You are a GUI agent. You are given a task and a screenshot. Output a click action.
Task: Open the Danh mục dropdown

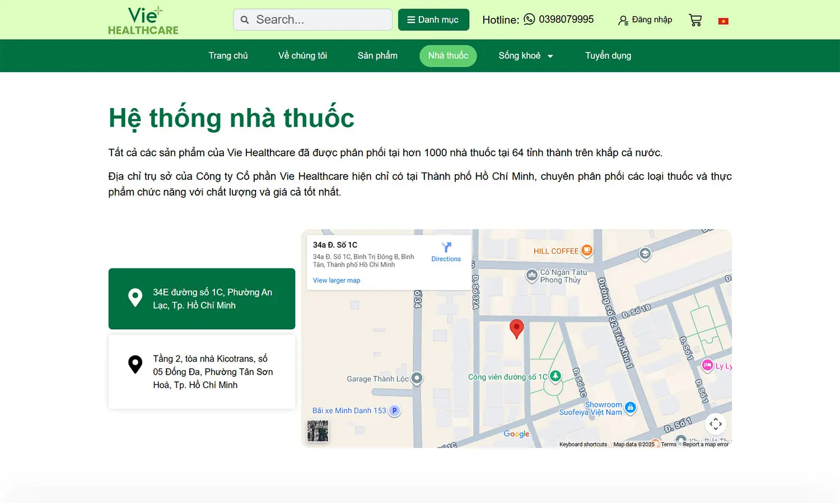tap(433, 20)
